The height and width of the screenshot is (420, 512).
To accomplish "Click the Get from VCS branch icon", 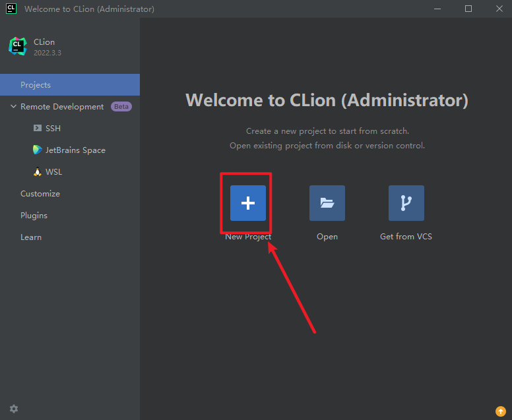I will 406,203.
